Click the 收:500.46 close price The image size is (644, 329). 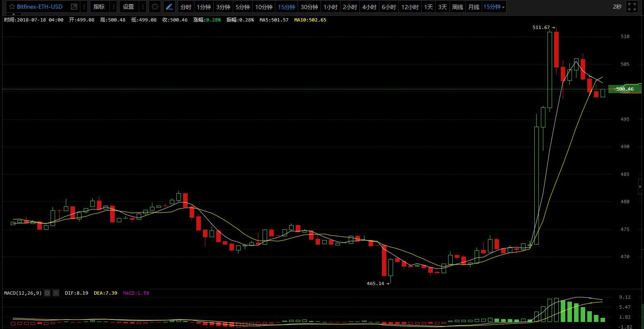175,20
